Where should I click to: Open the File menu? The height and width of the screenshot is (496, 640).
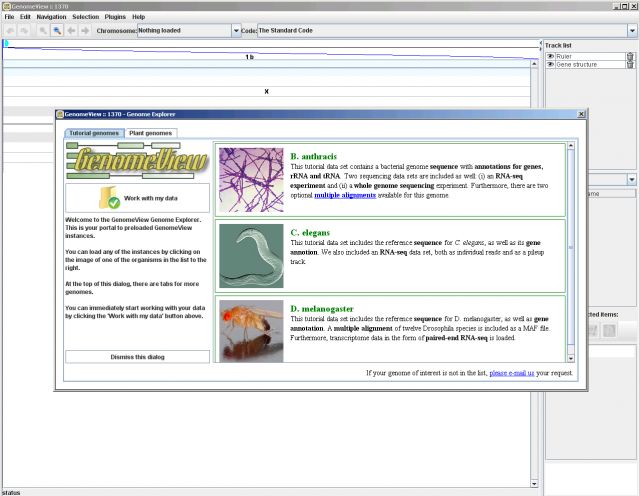click(9, 17)
